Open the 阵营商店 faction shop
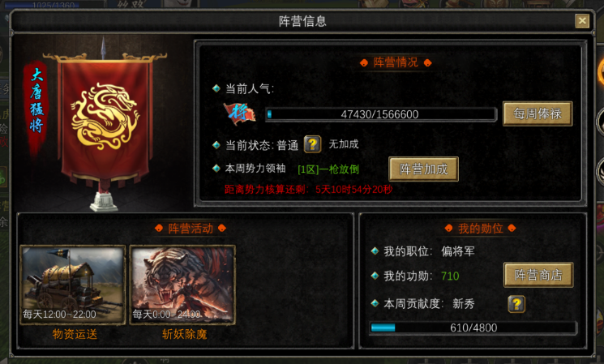Screen dimensions: 604x364 click(x=538, y=275)
